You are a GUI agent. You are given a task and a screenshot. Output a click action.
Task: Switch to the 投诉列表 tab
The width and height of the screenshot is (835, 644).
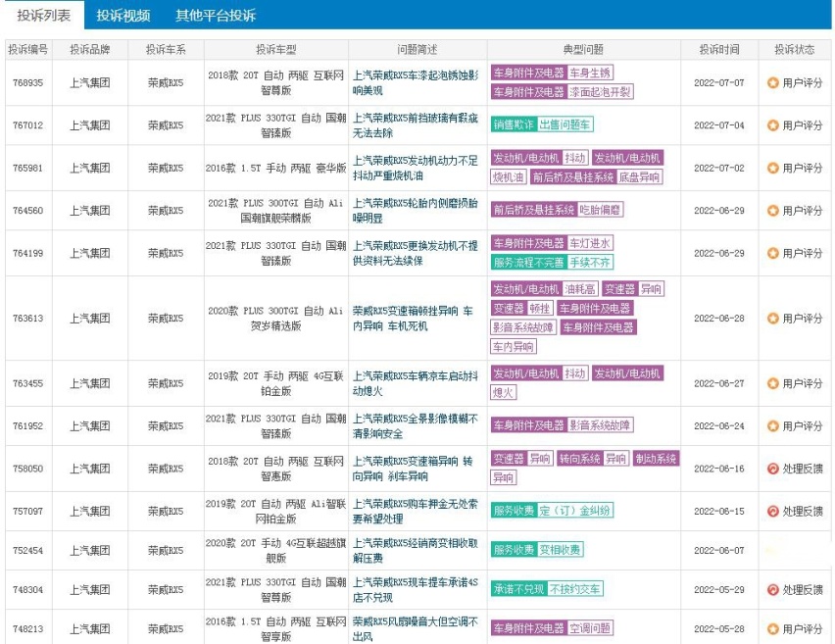[x=44, y=15]
